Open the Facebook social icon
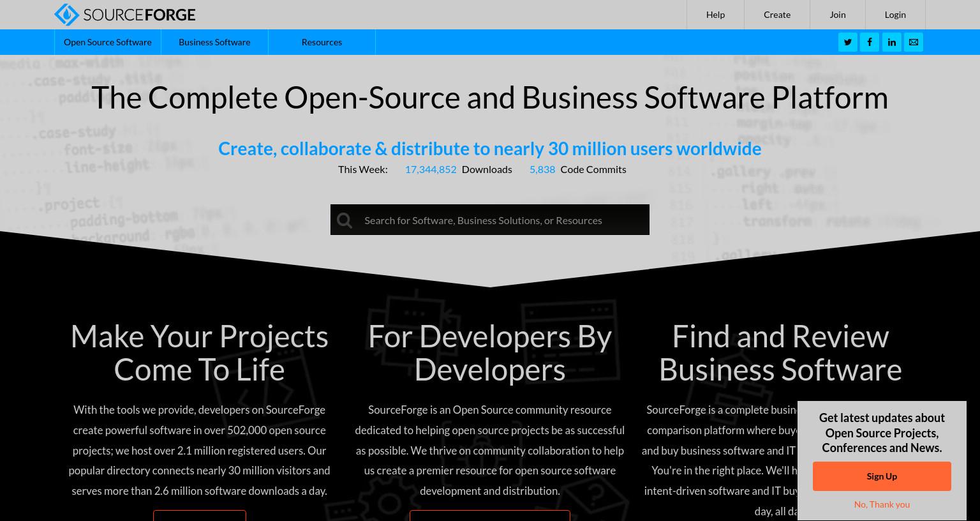This screenshot has height=521, width=980. (870, 42)
